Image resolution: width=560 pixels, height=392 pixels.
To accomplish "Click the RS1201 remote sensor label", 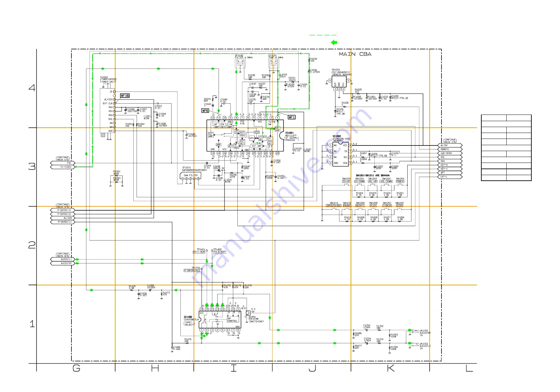I will tap(341, 72).
